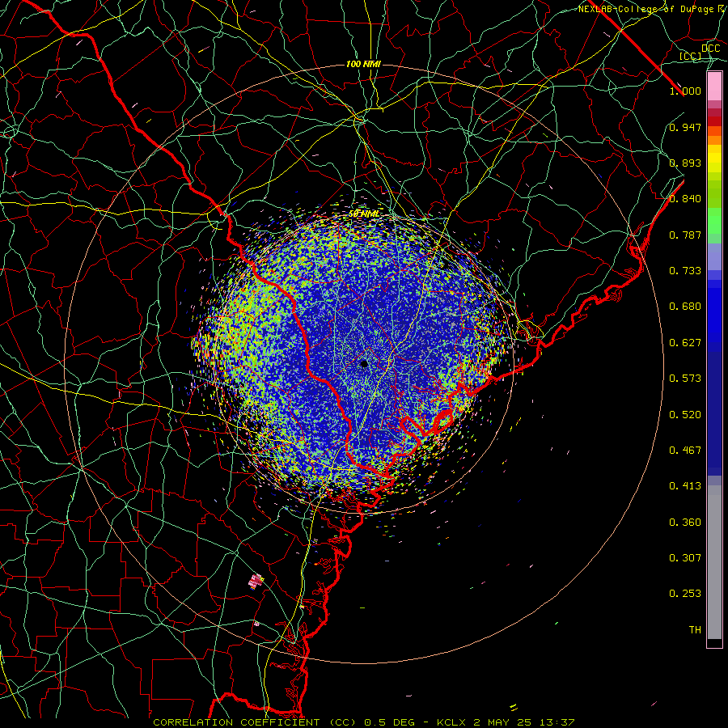Click the 50 NMI range ring label
The height and width of the screenshot is (728, 728).
(x=363, y=214)
